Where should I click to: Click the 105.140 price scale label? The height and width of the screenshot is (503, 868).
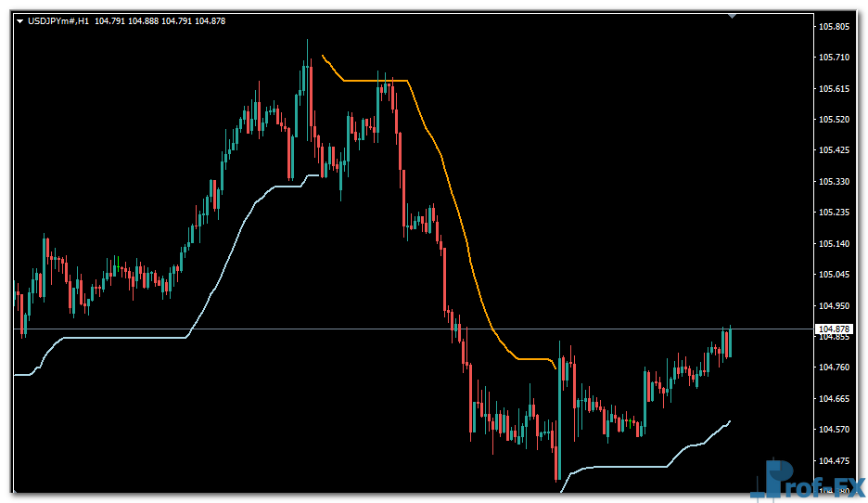835,244
